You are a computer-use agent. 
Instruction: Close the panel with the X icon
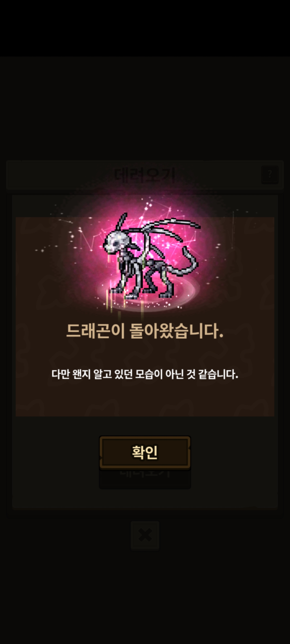(145, 535)
